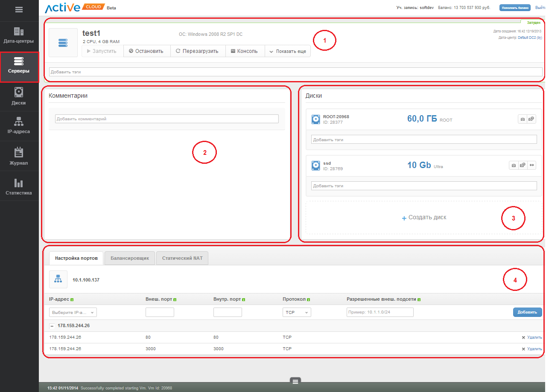Click the snapshot camera icon for ROOT-20968 disk
The image size is (546, 392).
coord(522,119)
